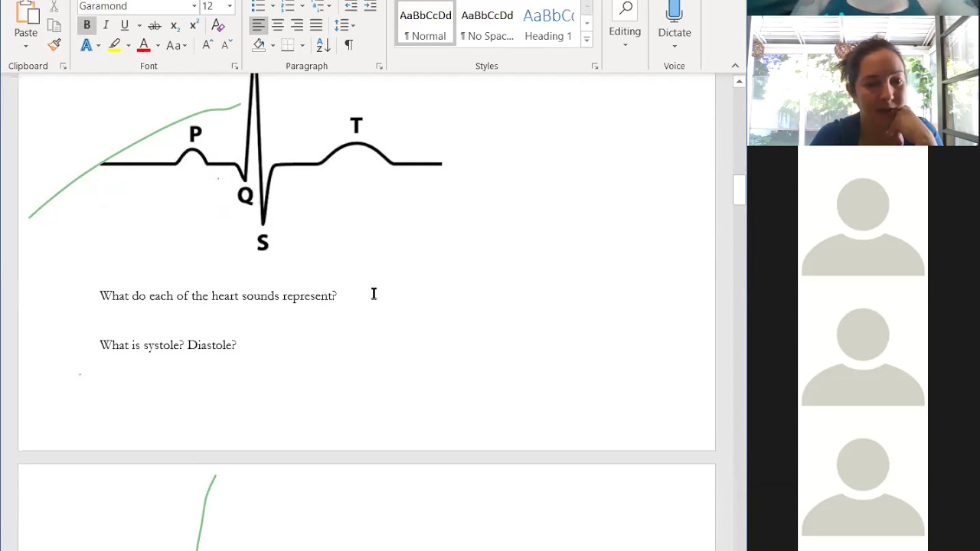The height and width of the screenshot is (551, 980).
Task: Apply the Heading 1 style
Action: 548,22
